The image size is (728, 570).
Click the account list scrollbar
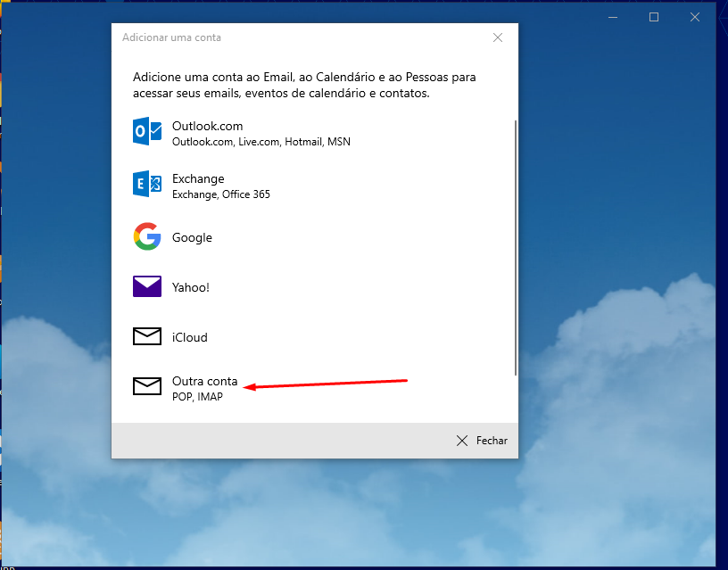point(516,247)
